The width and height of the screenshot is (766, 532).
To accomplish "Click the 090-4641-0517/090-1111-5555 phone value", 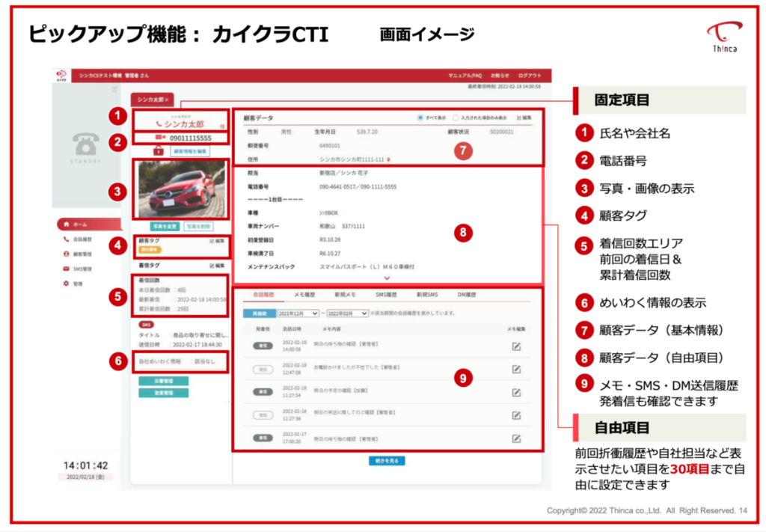I will point(358,186).
